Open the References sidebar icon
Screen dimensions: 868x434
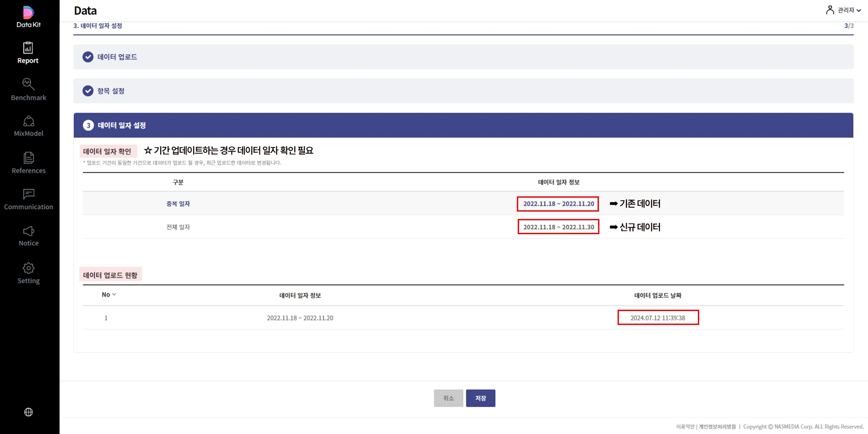point(29,157)
